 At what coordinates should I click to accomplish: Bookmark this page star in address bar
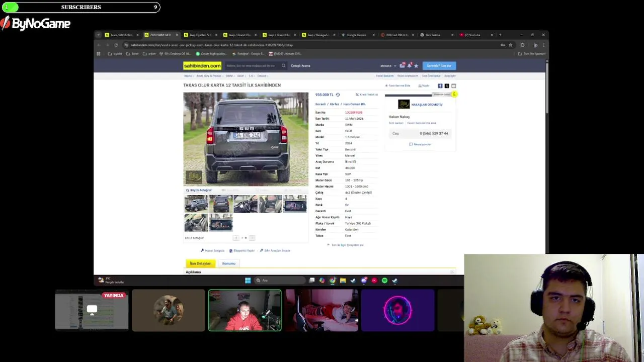point(510,45)
